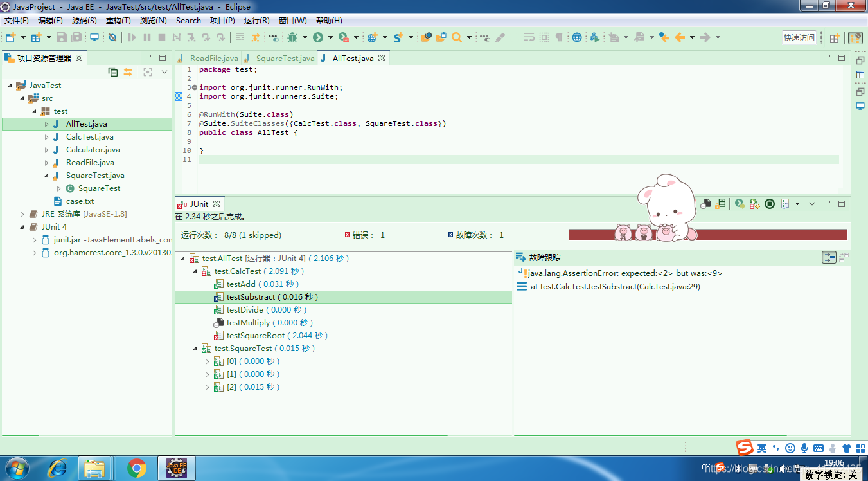Select case.txt in Project Explorer
The width and height of the screenshot is (868, 481).
(x=80, y=201)
